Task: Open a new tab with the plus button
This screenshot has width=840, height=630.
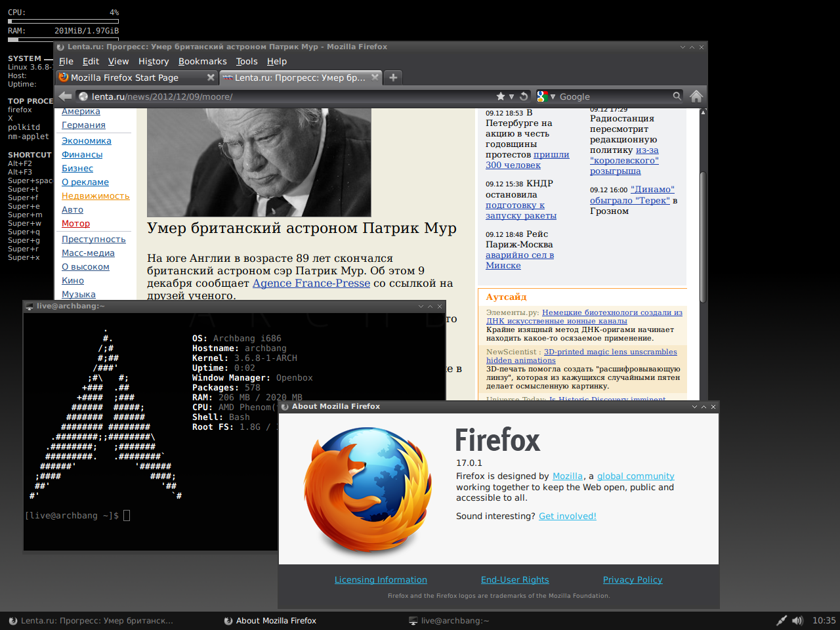Action: coord(393,77)
